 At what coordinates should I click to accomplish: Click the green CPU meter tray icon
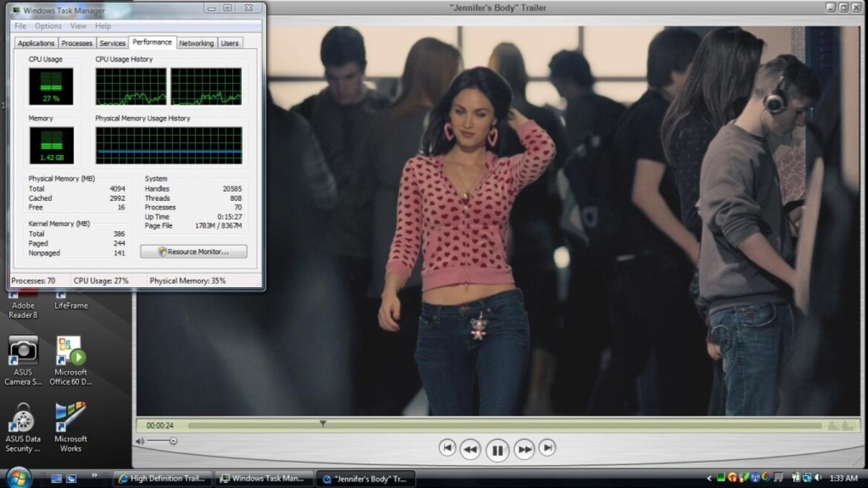tap(721, 478)
